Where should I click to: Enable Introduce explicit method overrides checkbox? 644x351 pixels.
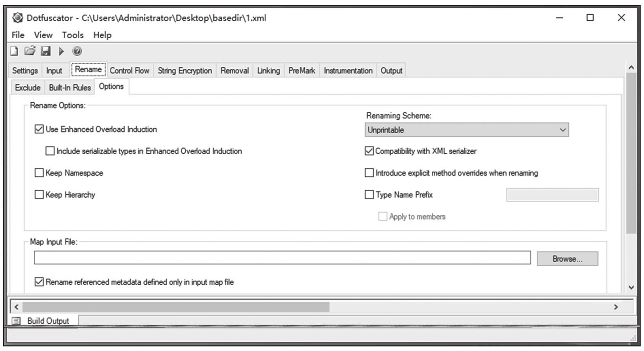pyautogui.click(x=369, y=173)
